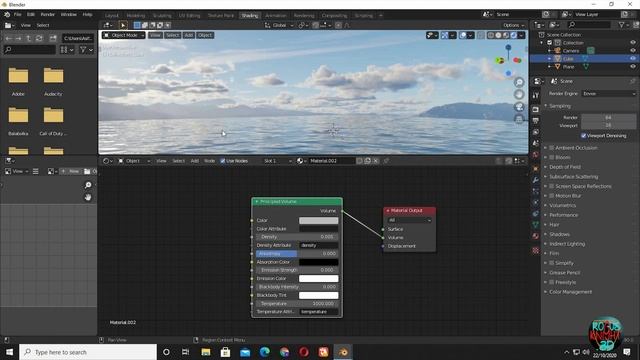Open the View Layer properties tab icon
Viewport: 640px width, 360px height.
536,132
